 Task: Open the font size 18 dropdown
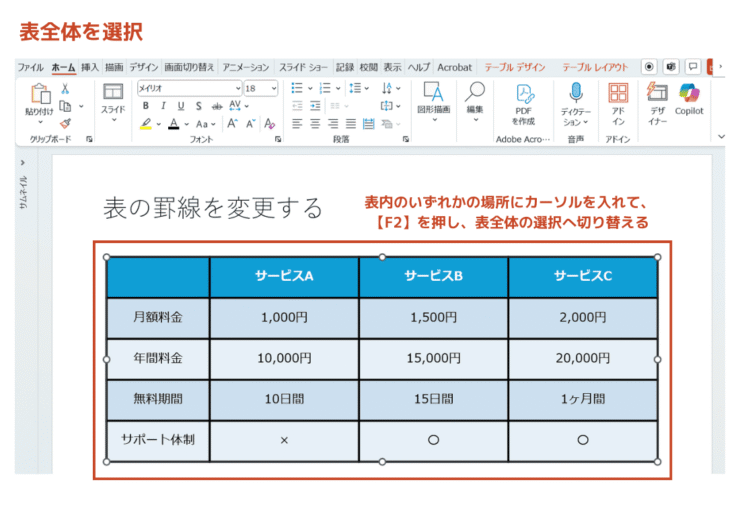click(274, 88)
